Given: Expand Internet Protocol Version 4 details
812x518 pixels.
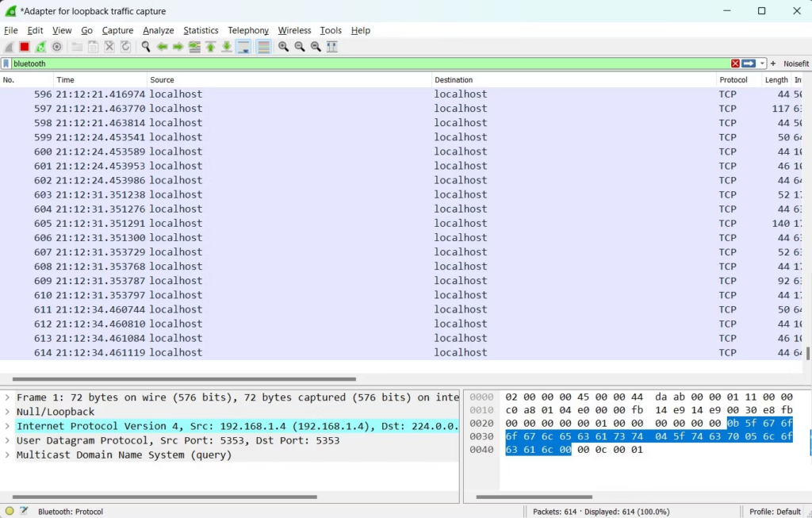Looking at the screenshot, I should (x=6, y=426).
